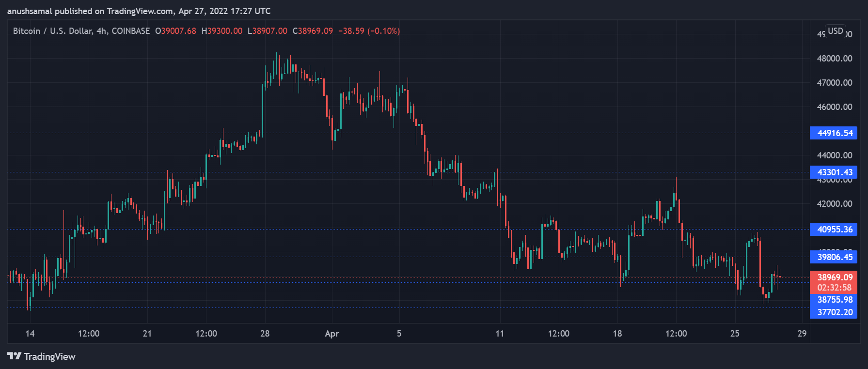Click the 48000.00 price axis label
This screenshot has height=369, width=868.
coord(835,59)
